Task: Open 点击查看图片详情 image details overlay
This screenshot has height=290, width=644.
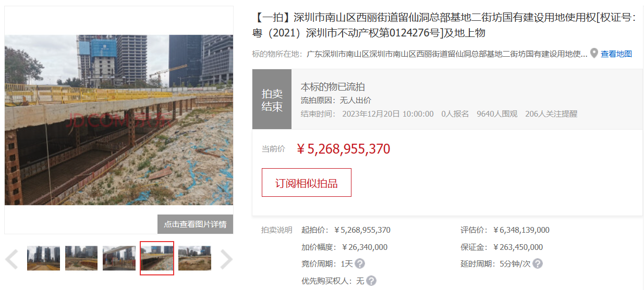Action: pyautogui.click(x=195, y=224)
